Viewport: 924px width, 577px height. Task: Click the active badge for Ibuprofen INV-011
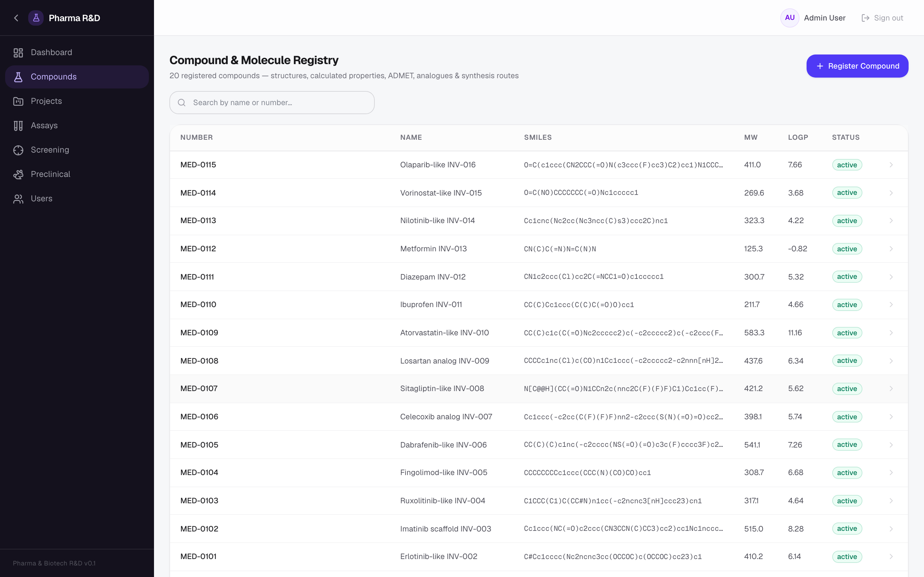(847, 305)
